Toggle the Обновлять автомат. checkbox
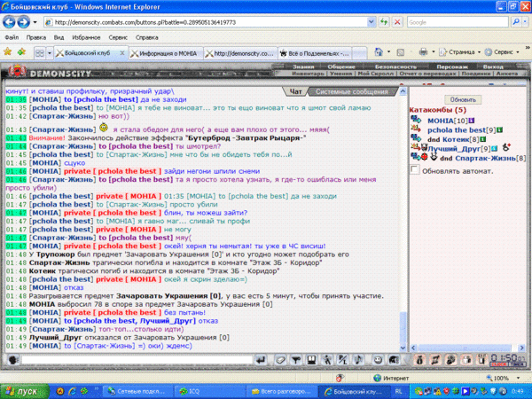The height and width of the screenshot is (399, 532). (x=415, y=169)
